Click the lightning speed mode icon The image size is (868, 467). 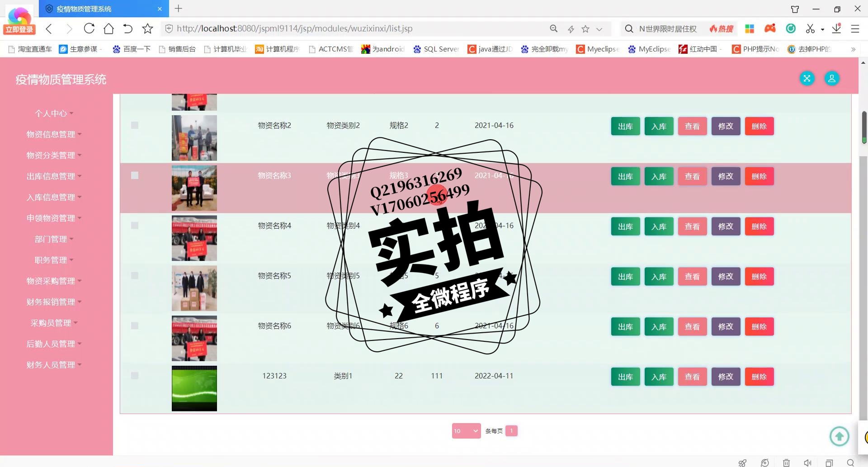[x=571, y=29]
